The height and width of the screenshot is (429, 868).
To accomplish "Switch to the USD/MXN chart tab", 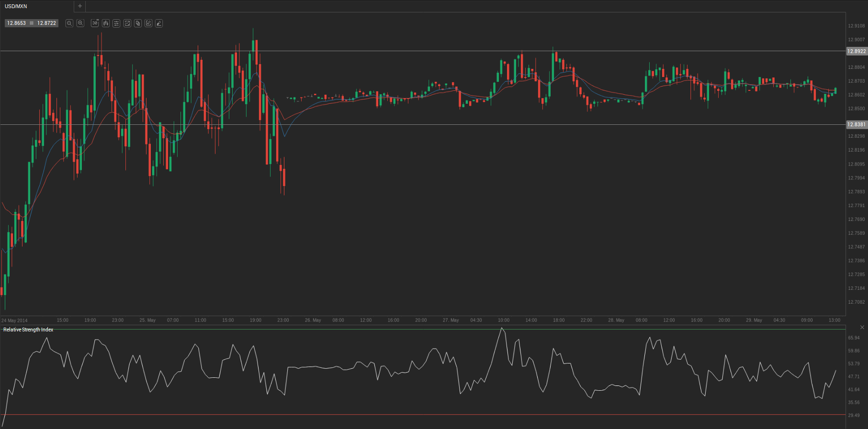I will point(16,6).
